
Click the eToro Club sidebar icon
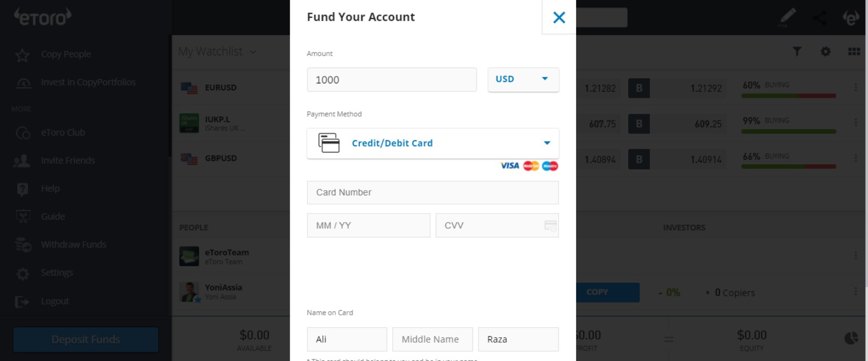[x=23, y=133]
